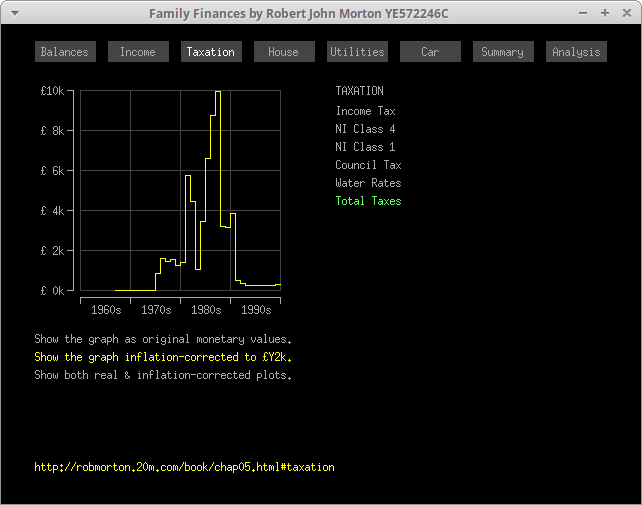
Task: Open the House tab
Action: 284,52
